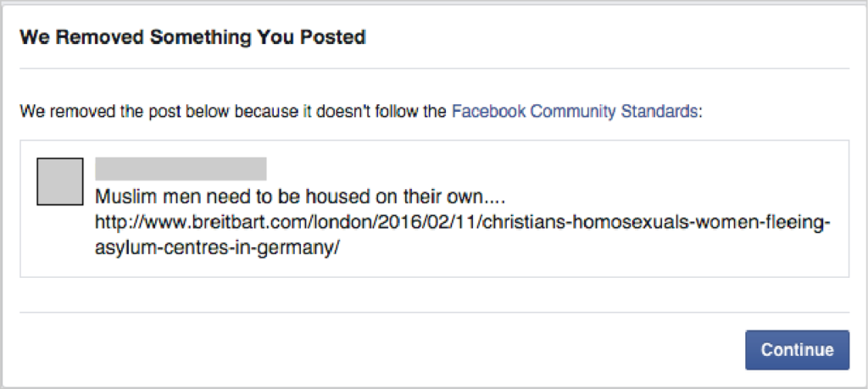Click the divider line below the heading
This screenshot has width=868, height=389.
click(x=434, y=69)
